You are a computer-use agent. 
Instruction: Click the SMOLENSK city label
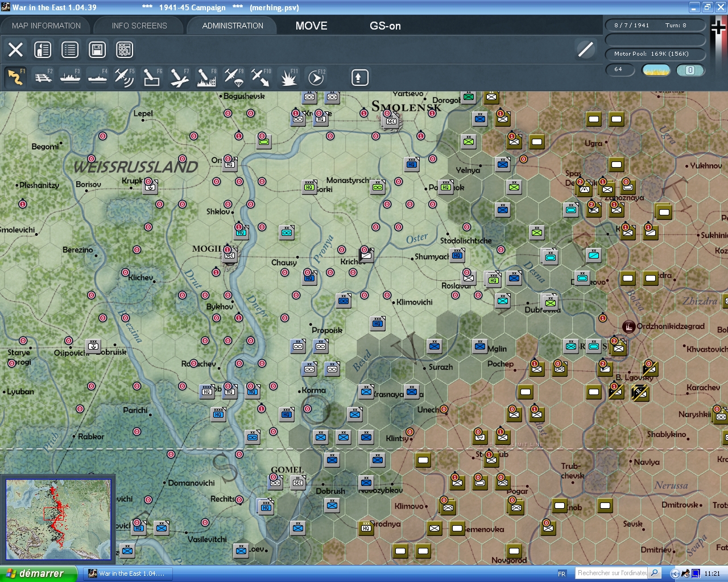coord(406,106)
